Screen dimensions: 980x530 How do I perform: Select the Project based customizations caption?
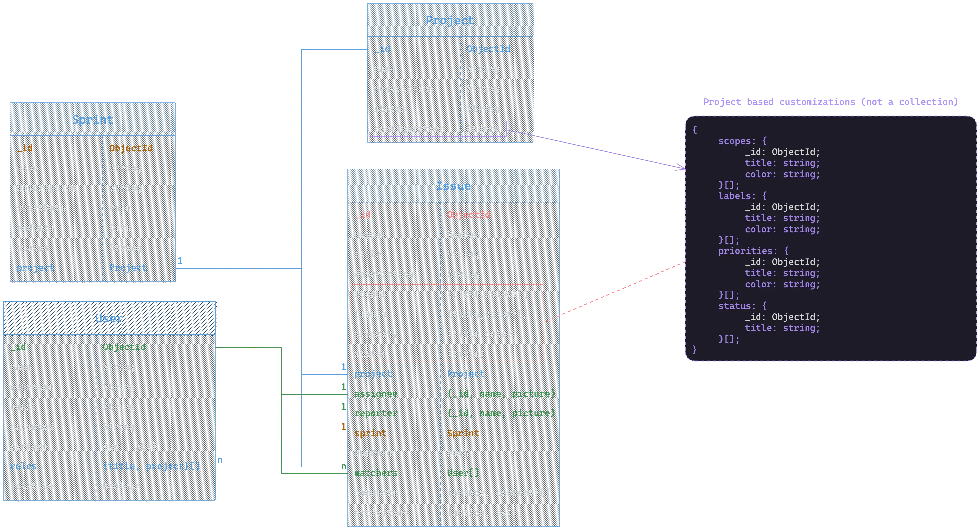click(x=830, y=102)
